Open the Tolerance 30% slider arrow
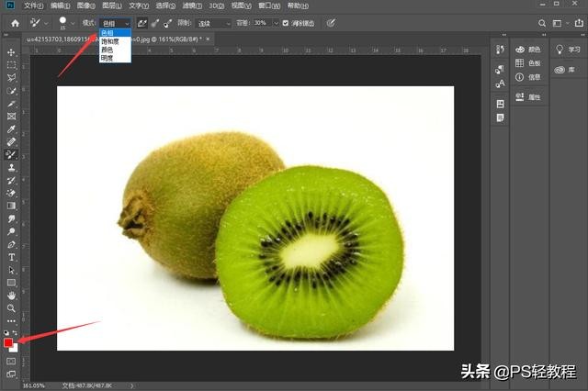This screenshot has width=588, height=391. click(x=276, y=23)
